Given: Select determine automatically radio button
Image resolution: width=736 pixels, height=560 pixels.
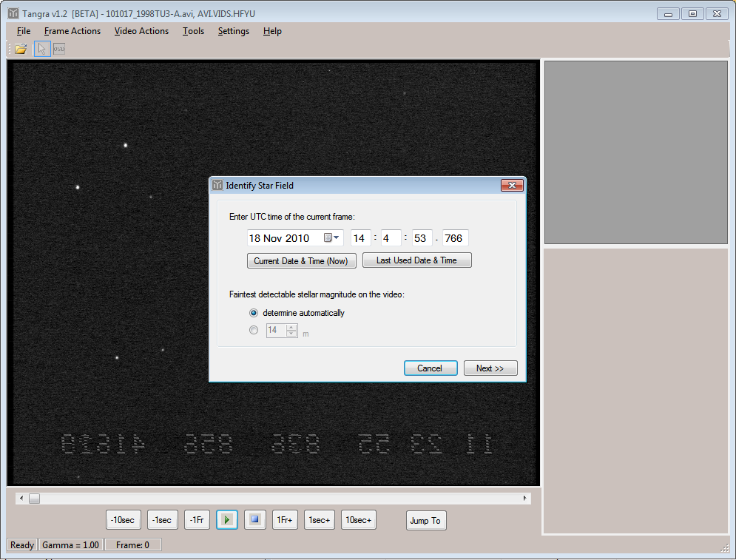Looking at the screenshot, I should tap(254, 313).
